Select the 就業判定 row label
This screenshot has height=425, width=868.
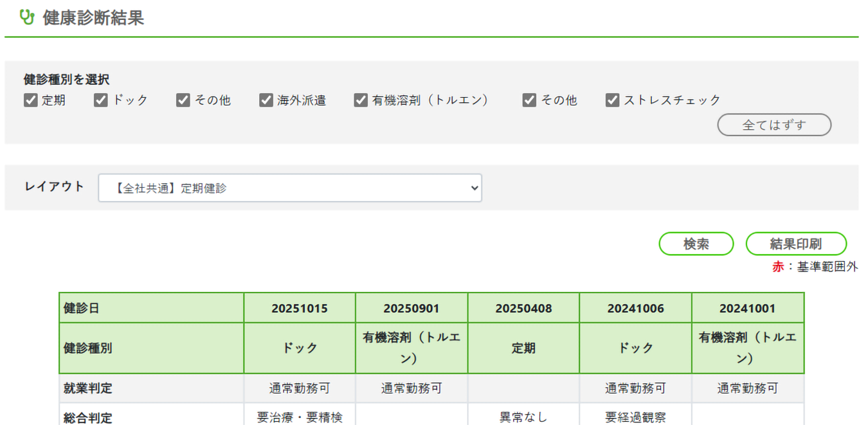88,388
